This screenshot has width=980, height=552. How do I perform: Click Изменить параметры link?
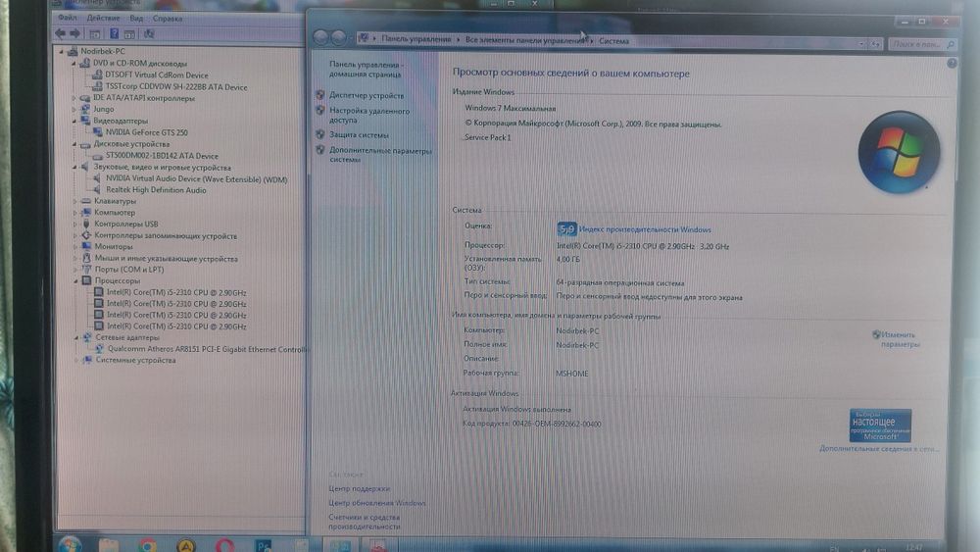pos(900,339)
